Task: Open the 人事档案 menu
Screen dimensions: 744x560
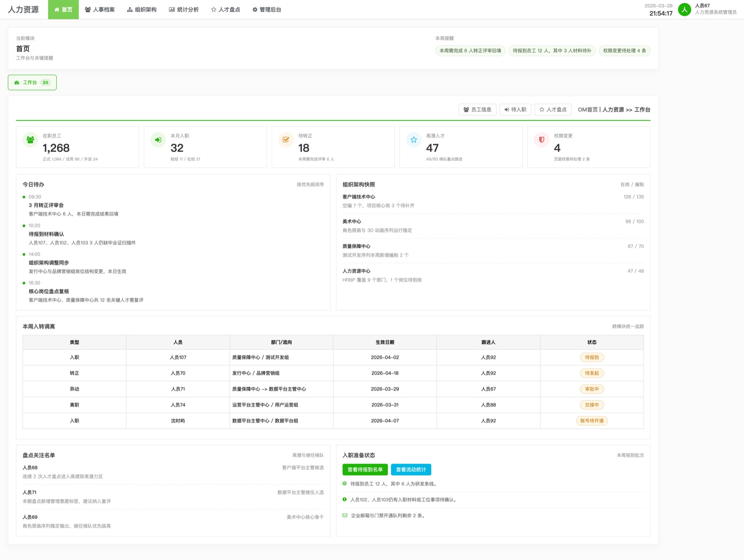Action: pyautogui.click(x=100, y=9)
